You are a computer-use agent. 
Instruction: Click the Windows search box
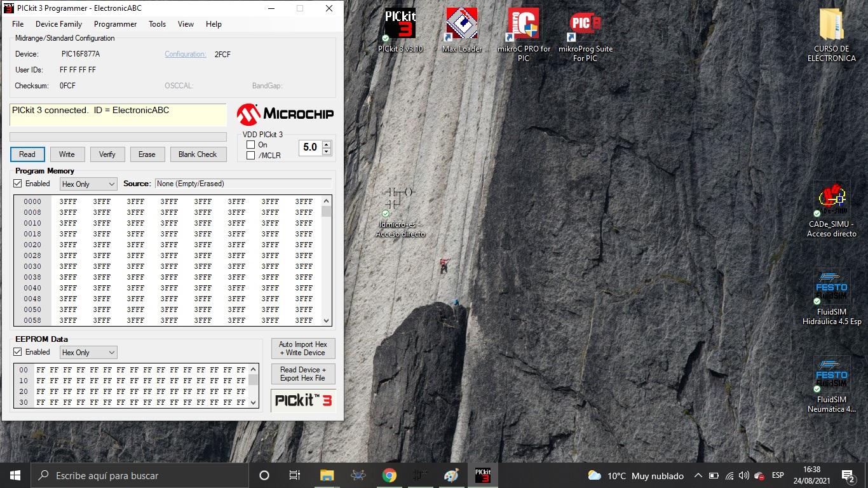click(x=140, y=475)
